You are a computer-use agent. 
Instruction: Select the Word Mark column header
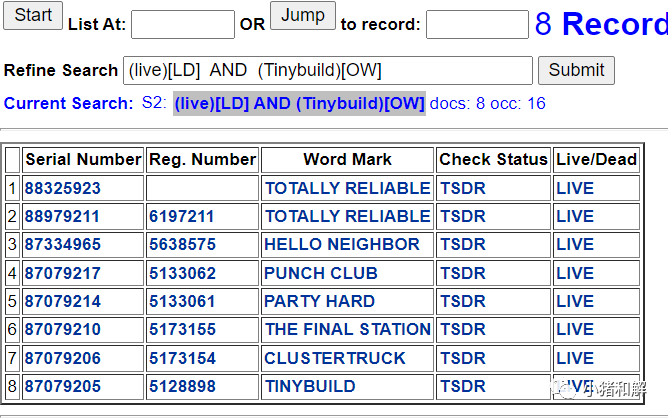(x=347, y=160)
